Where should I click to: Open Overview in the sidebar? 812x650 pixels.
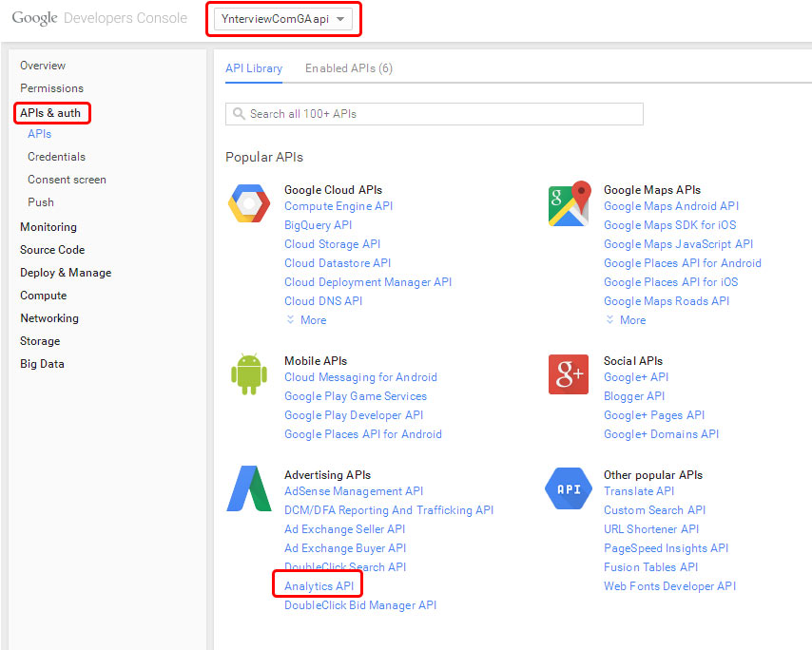tap(43, 66)
